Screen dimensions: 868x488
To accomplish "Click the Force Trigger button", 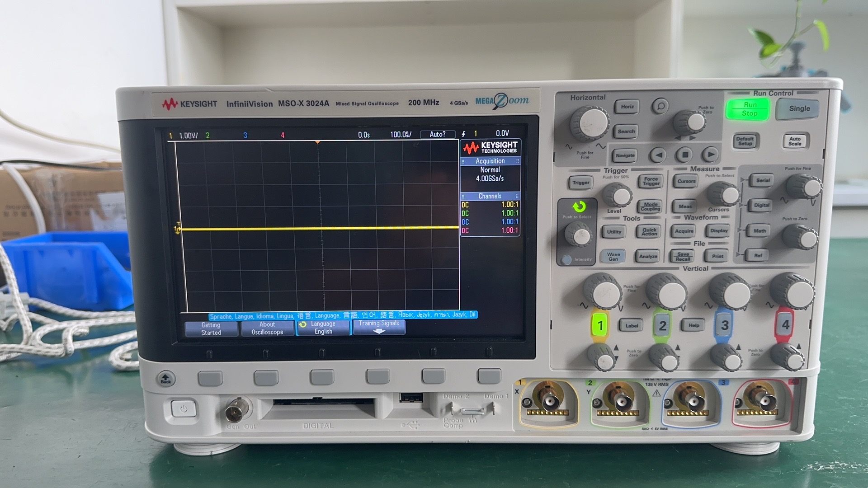I will pos(651,181).
